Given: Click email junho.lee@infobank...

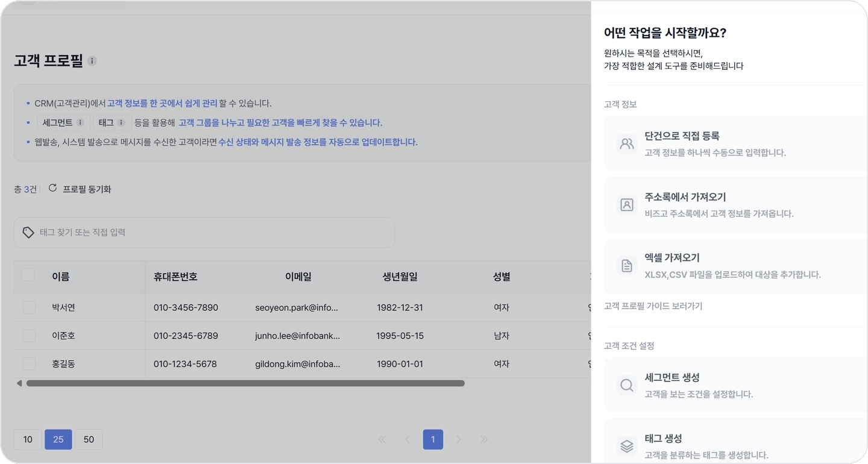Looking at the screenshot, I should coord(298,336).
